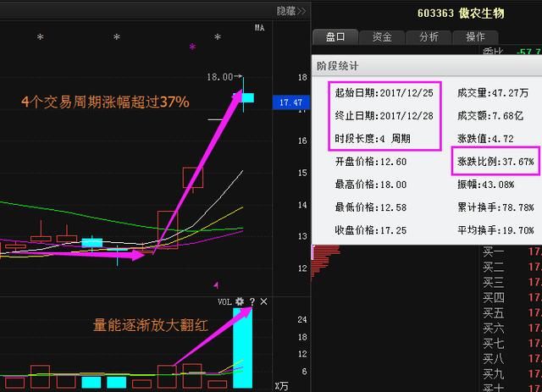
Task: Click the X万 volume unit label
Action: pos(281,386)
